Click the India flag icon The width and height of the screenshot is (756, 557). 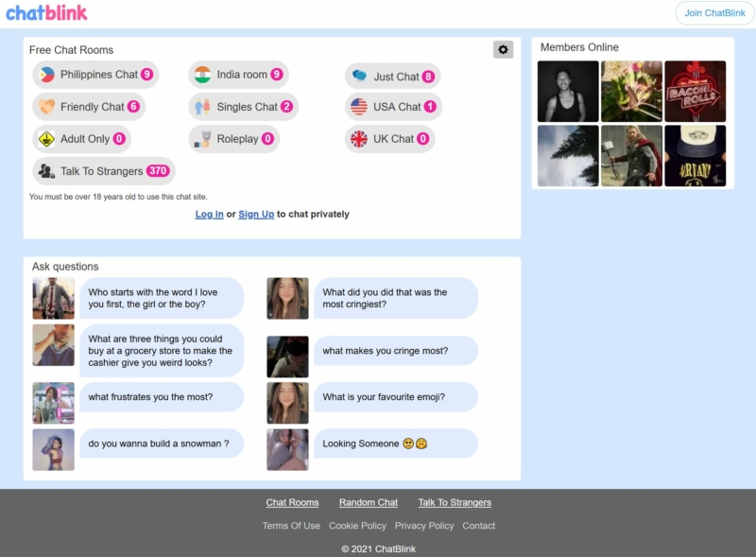coord(202,75)
